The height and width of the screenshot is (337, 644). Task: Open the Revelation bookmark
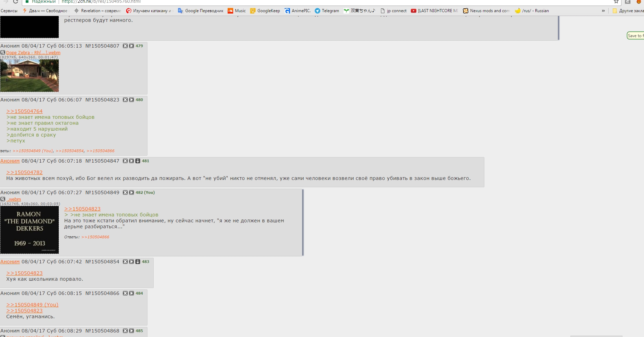pos(98,11)
